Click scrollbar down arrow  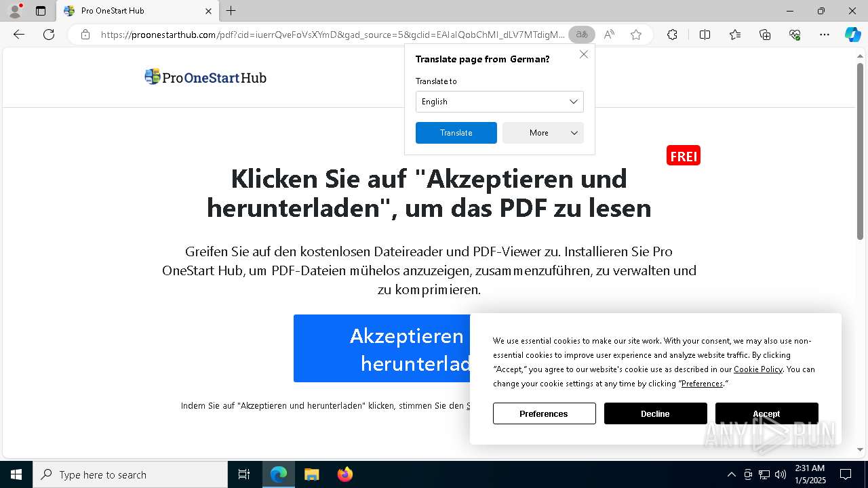[860, 449]
